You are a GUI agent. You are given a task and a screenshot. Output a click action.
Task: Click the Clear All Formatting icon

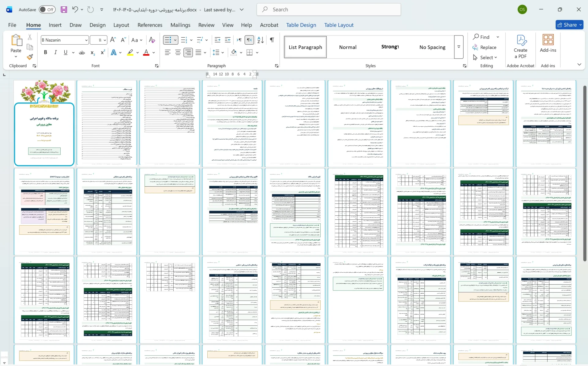click(152, 40)
